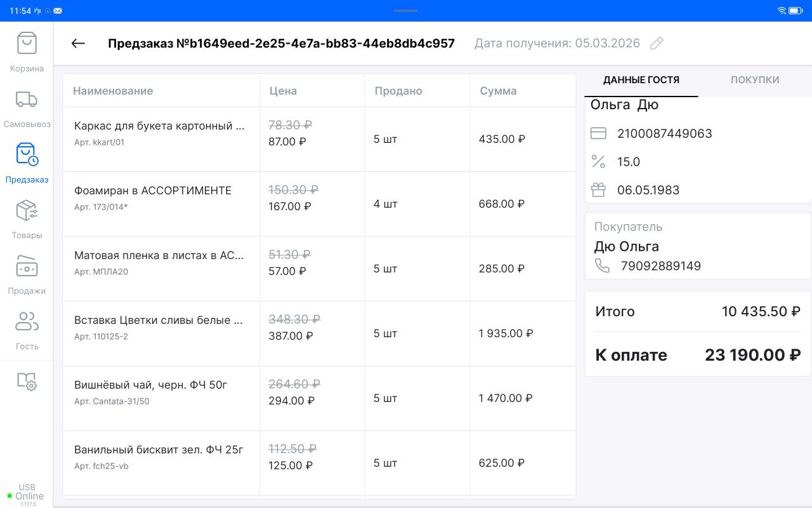Select the ДАННЫЕ ГОСТЯ tab
Viewport: 812px width, 508px height.
tap(641, 80)
